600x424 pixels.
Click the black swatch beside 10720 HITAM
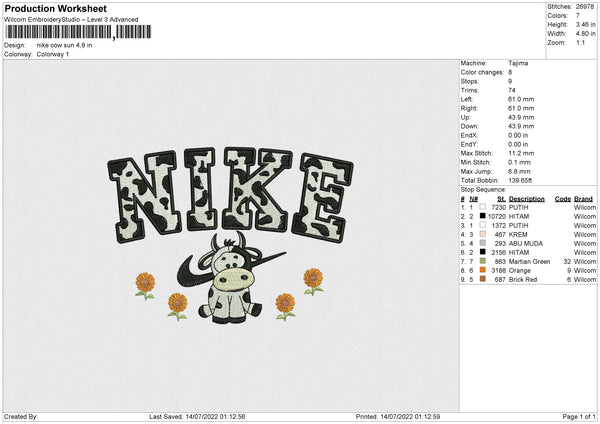(x=483, y=216)
